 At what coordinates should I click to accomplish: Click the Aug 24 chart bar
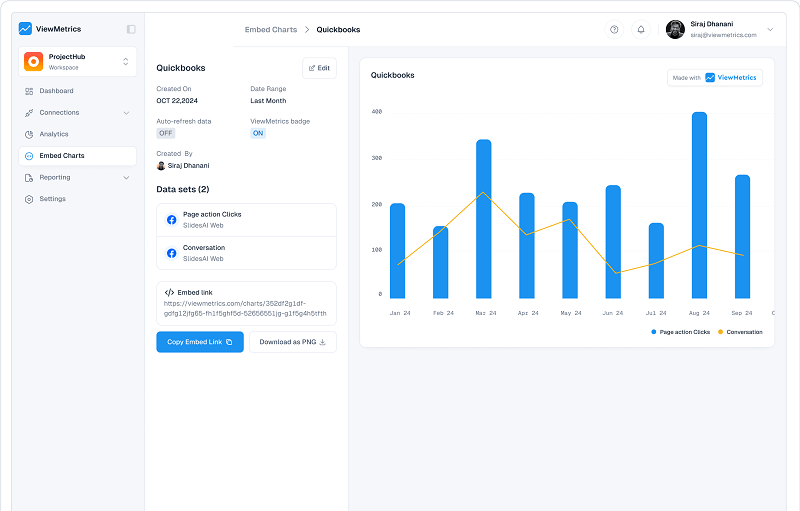point(699,205)
